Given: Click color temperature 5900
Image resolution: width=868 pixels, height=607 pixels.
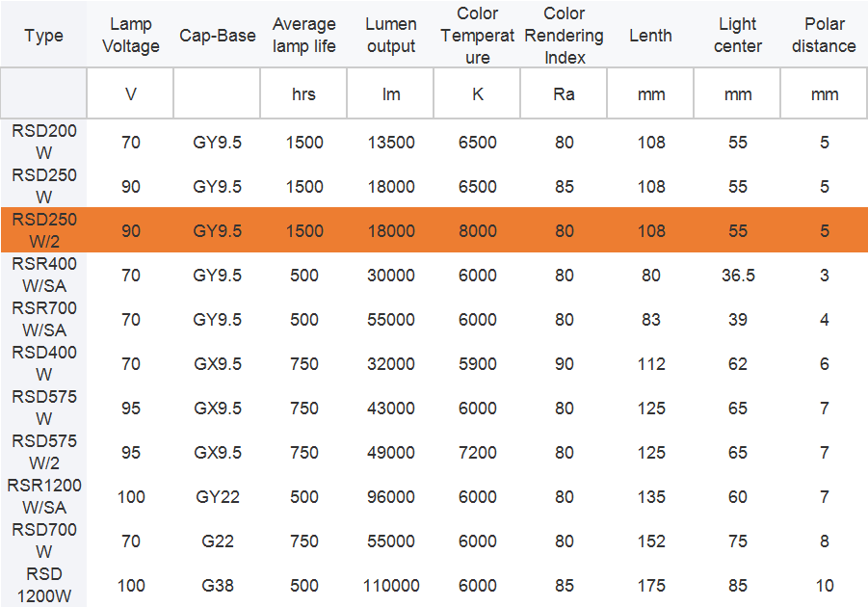Looking at the screenshot, I should [477, 364].
